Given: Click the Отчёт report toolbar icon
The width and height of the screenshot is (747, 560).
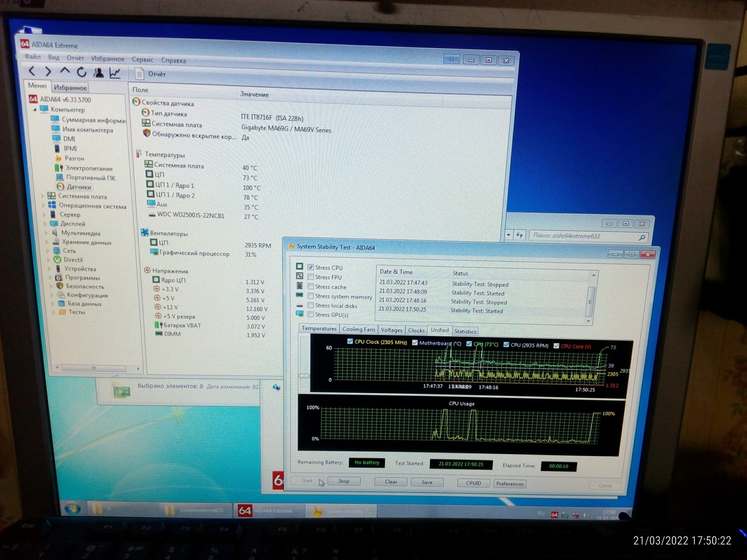Looking at the screenshot, I should pos(139,74).
